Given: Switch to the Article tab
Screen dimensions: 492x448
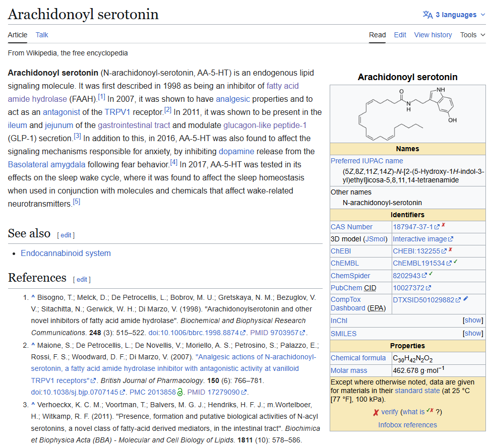Looking at the screenshot, I should coord(18,35).
